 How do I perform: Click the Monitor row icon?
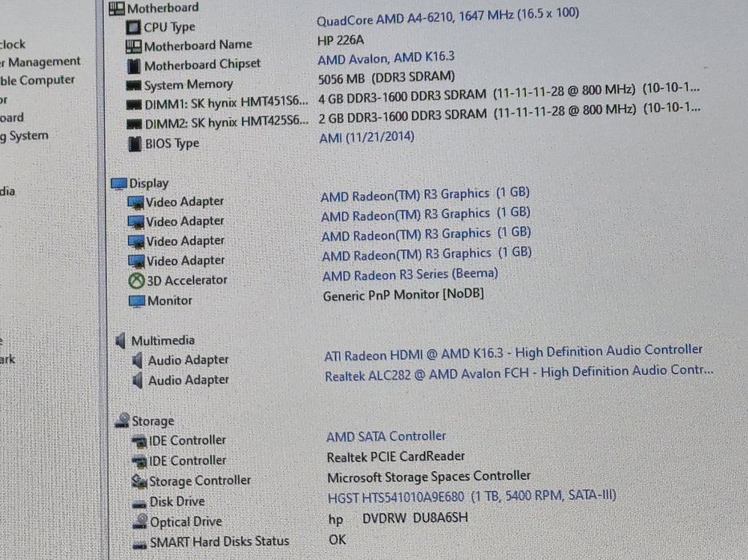(136, 301)
